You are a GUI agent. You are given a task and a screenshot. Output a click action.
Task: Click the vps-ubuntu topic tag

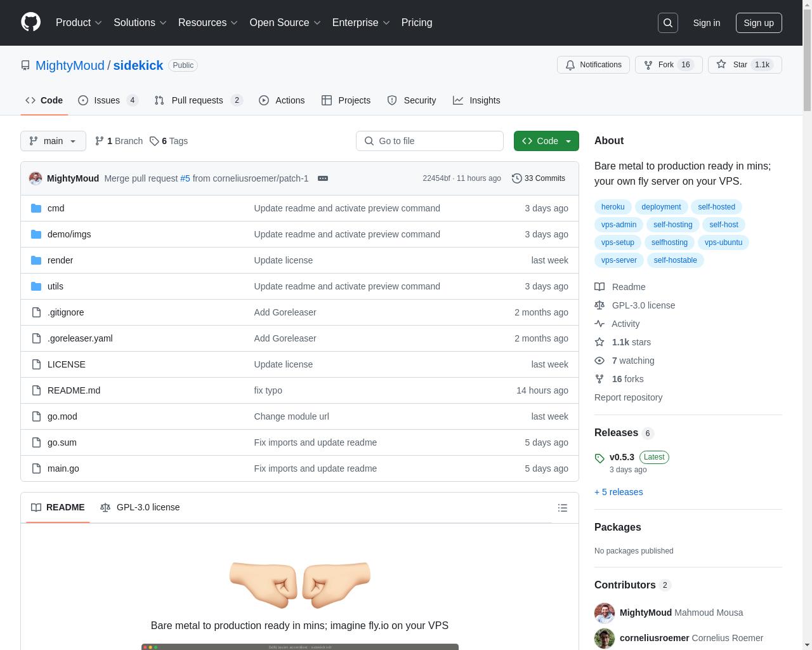coord(723,242)
